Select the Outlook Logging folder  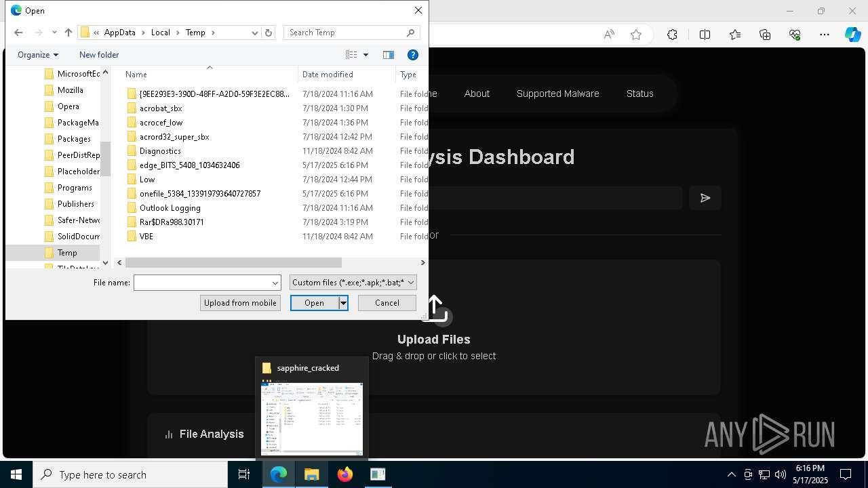[x=170, y=208]
